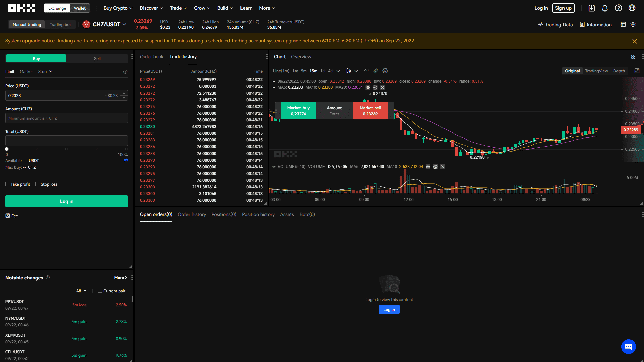The image size is (644, 362).
Task: Open VOLUME indicator settings gear
Action: pyautogui.click(x=435, y=167)
